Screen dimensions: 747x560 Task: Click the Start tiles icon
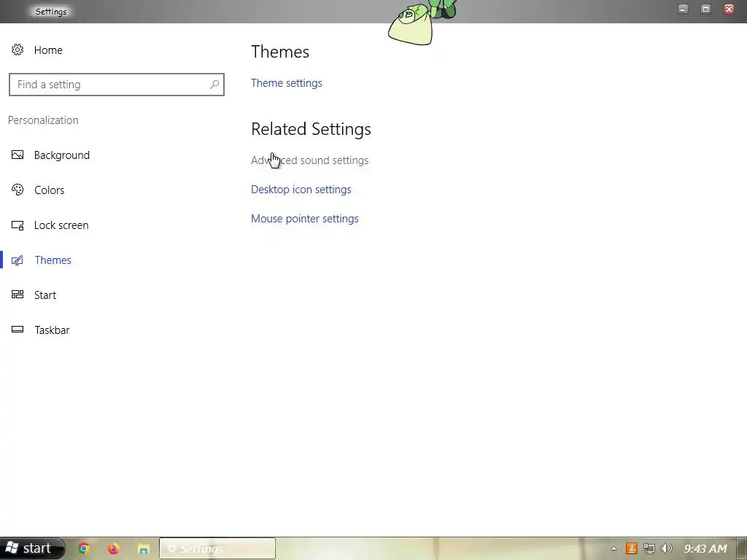point(18,295)
